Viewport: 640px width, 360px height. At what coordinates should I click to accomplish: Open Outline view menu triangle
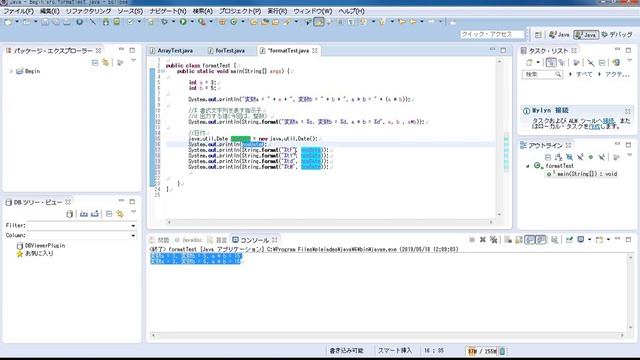[x=629, y=156]
